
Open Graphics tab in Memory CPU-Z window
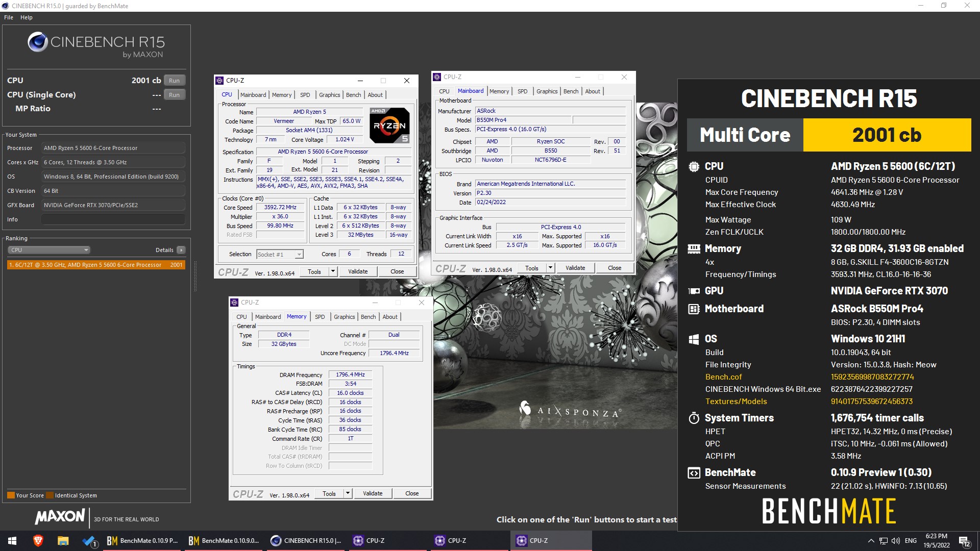(345, 317)
